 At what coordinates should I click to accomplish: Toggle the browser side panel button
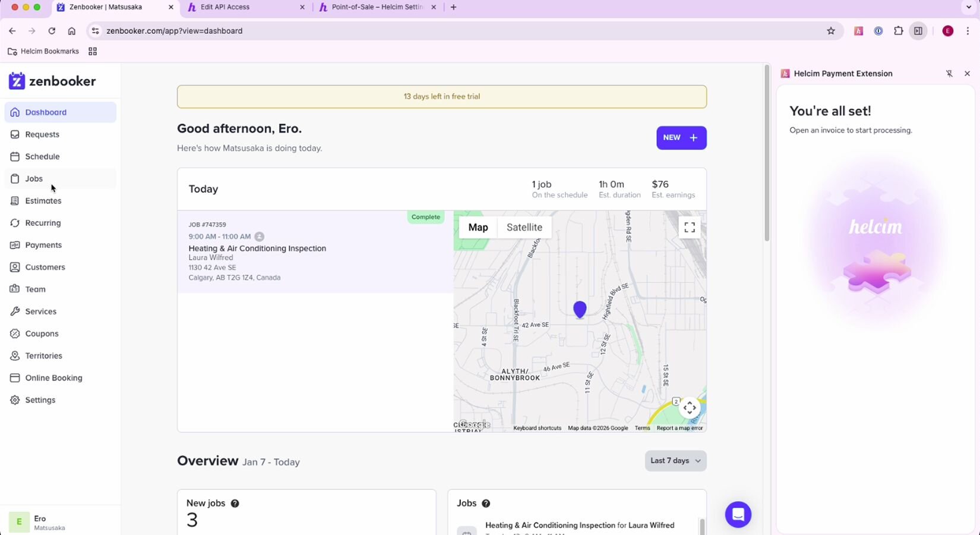tap(918, 31)
